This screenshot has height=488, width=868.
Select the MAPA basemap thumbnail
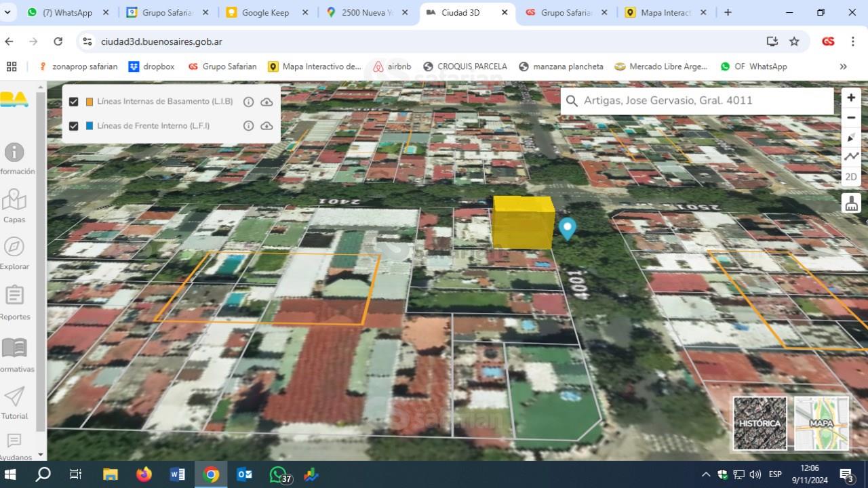(x=821, y=423)
